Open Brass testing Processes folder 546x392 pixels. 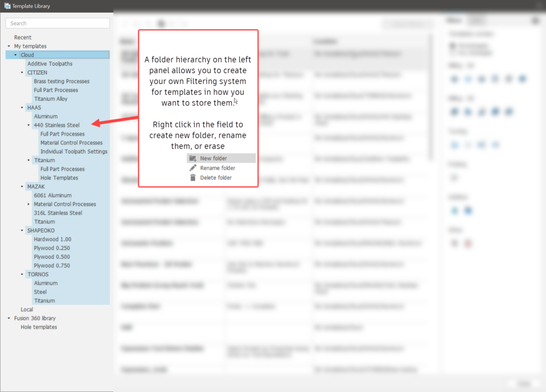pos(62,81)
